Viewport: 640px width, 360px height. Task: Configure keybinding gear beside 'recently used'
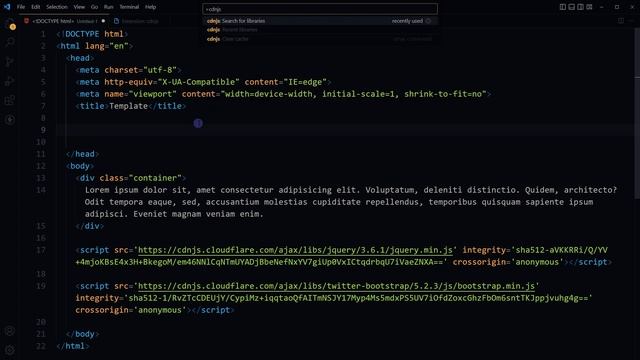[428, 21]
